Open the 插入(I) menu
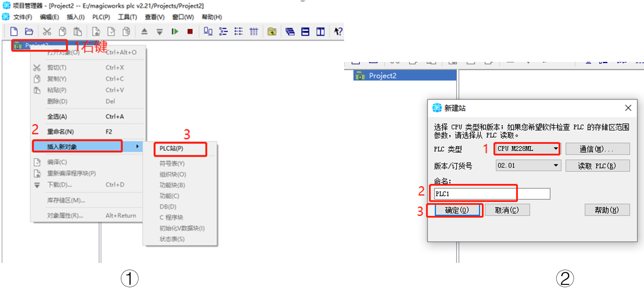The image size is (644, 292). pos(76,17)
